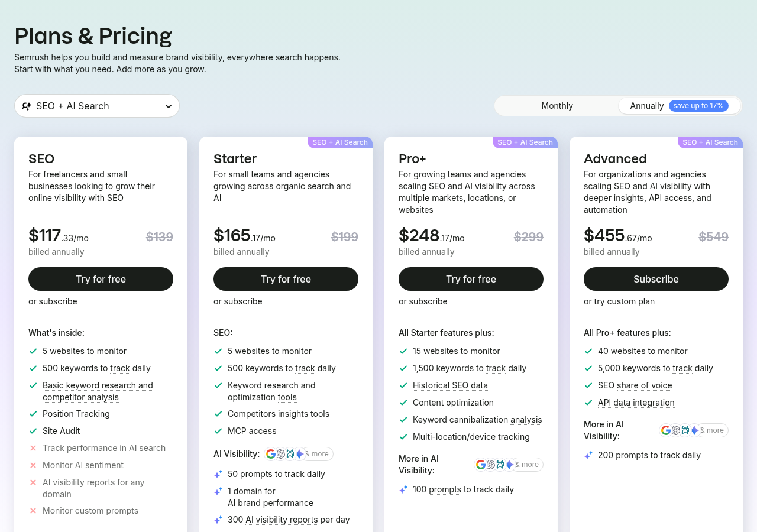This screenshot has width=757, height=532.
Task: Click the sparkle icon beside 200 prompts
Action: [x=588, y=455]
